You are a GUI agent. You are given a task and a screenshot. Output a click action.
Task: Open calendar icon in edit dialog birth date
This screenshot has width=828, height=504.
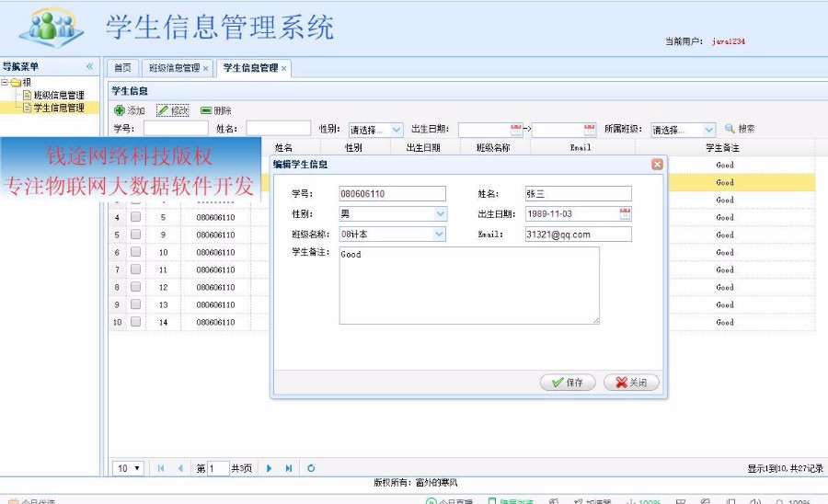pos(626,213)
